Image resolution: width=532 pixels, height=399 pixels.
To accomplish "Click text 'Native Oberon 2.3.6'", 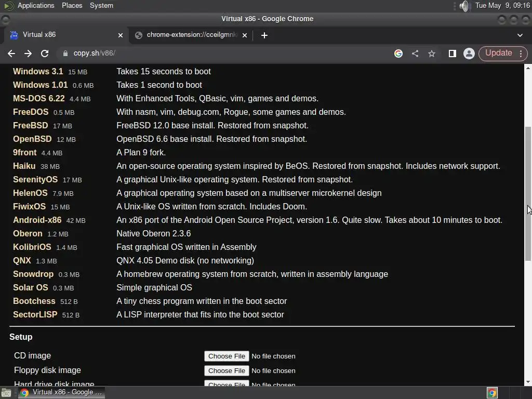I will (x=154, y=233).
